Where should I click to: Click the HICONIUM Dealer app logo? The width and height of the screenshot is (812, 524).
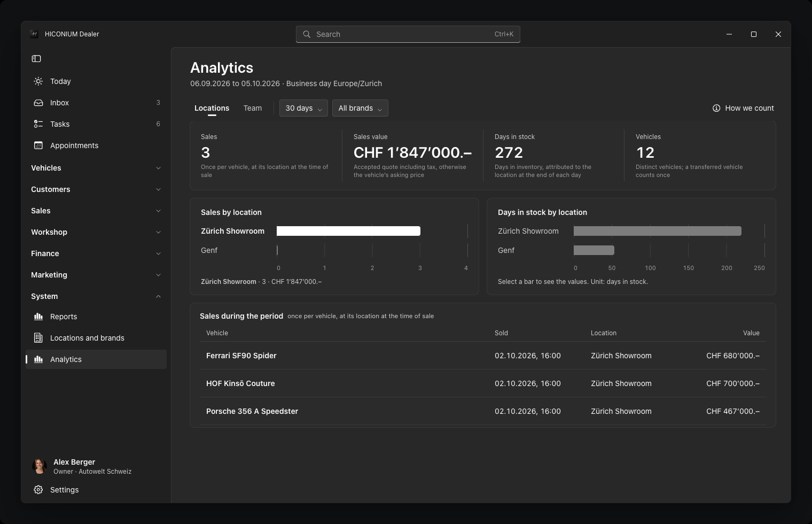pyautogui.click(x=34, y=34)
